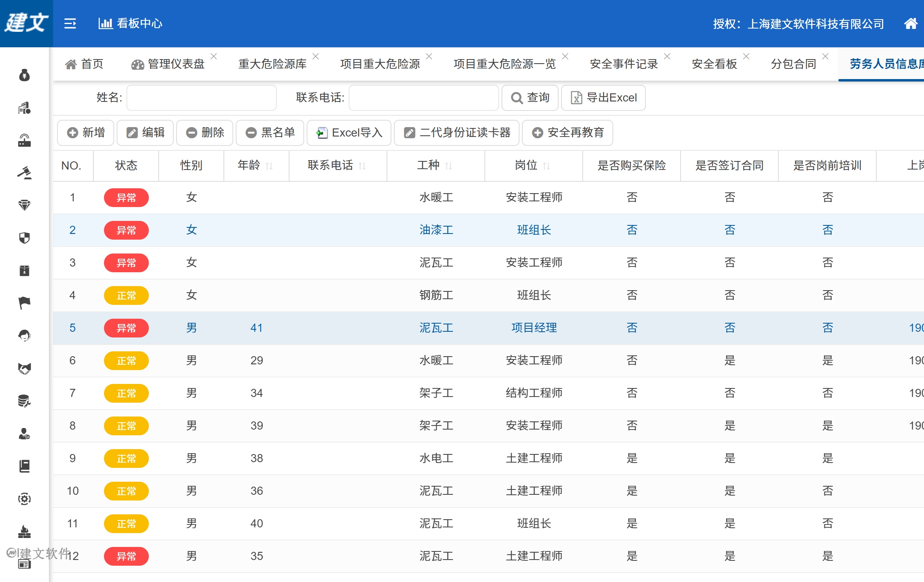Open the headset support sidebar icon
Screen dimensions: 924x582
pyautogui.click(x=24, y=336)
